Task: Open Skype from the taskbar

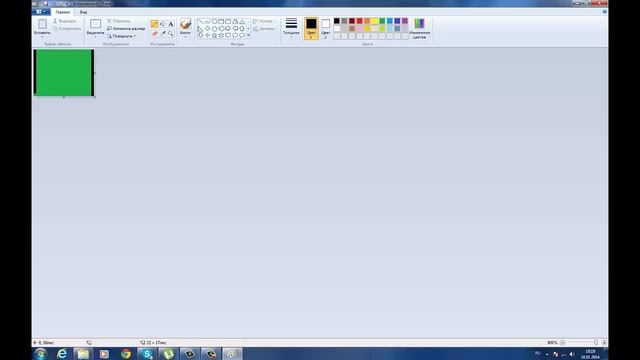Action: (x=147, y=354)
